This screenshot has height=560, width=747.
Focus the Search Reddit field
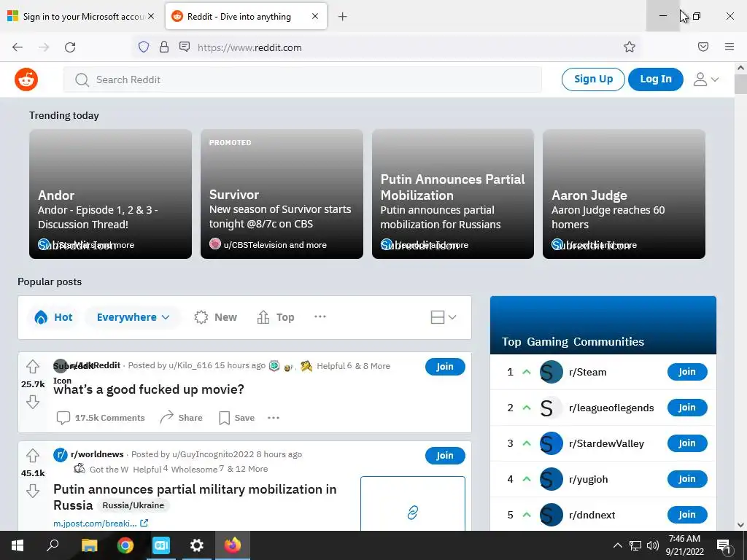tap(303, 79)
